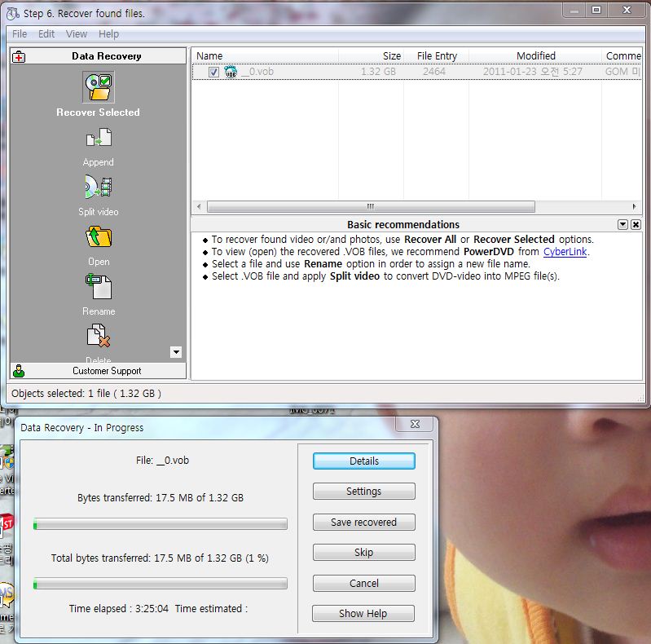Uncheck the _0.vob file checkbox
The image size is (651, 644).
tap(213, 72)
